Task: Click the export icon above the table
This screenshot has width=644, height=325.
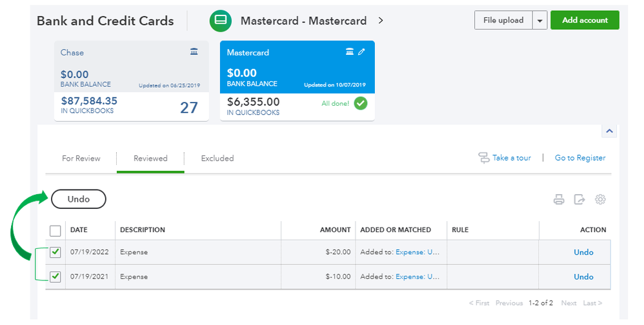Action: tap(579, 199)
